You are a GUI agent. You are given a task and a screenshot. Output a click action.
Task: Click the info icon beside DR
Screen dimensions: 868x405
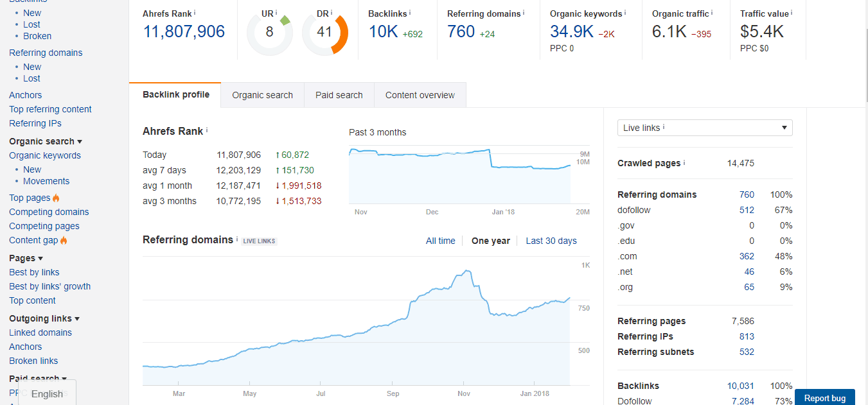332,12
